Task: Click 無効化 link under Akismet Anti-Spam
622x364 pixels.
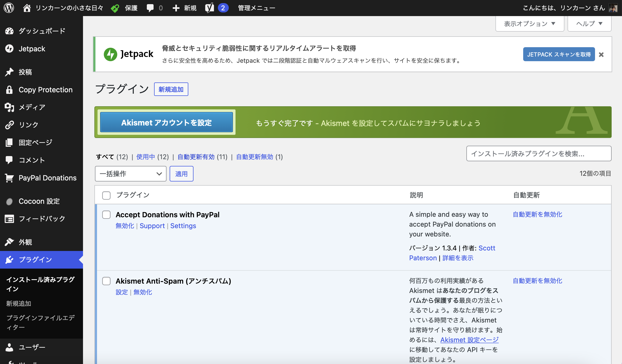Action: (143, 292)
